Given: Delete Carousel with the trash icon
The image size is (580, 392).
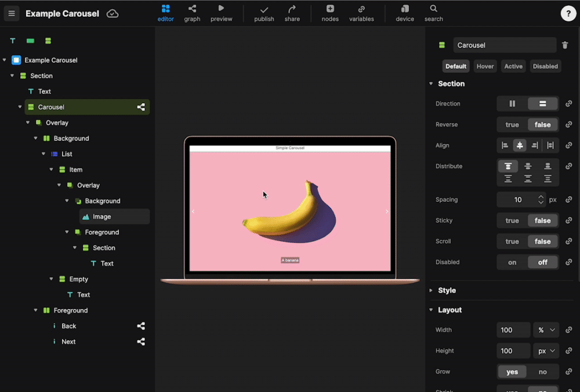Looking at the screenshot, I should coord(565,45).
